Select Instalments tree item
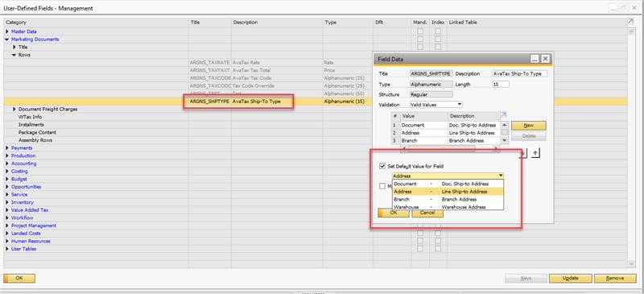 (x=31, y=125)
